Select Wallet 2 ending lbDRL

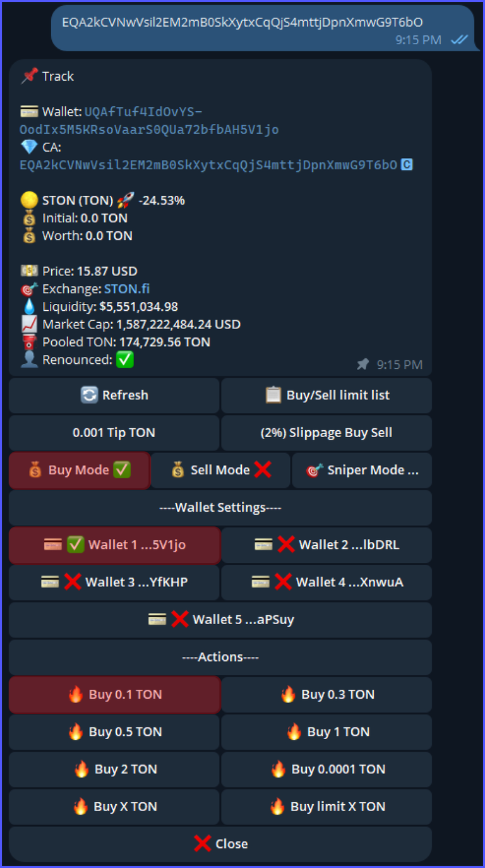(x=326, y=545)
